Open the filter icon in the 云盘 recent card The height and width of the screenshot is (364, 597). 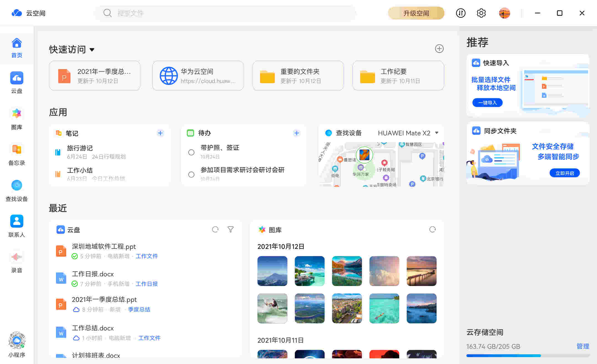point(231,229)
